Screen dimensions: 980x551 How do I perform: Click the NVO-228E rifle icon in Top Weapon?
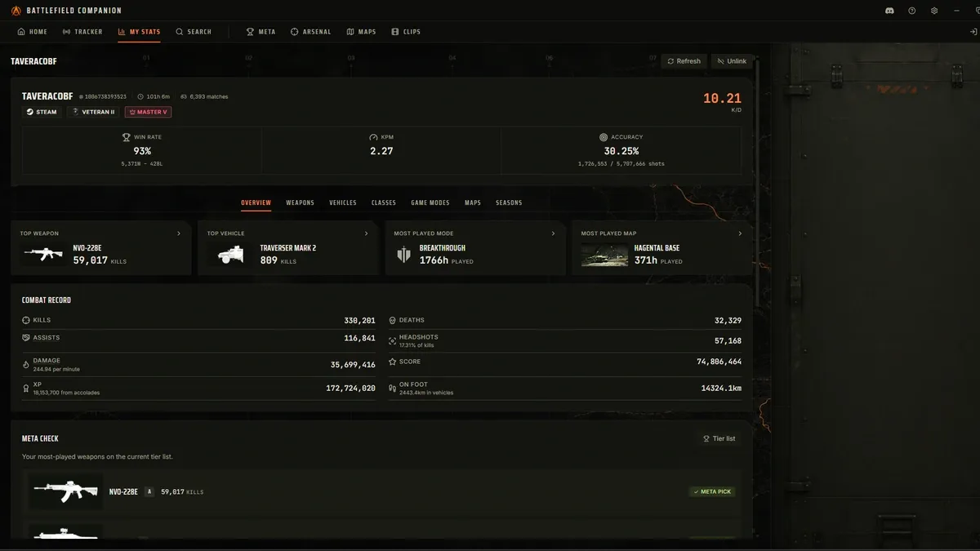tap(43, 254)
